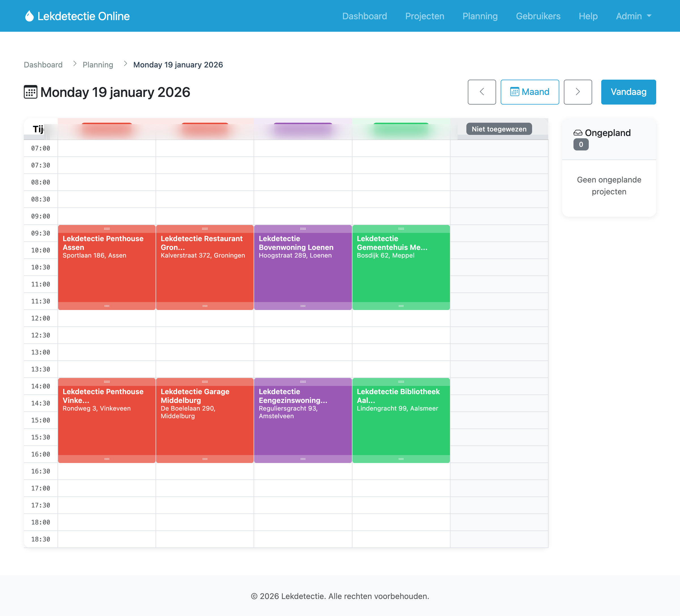Select the Lekdetectie Restaurant Groningen event
Image resolution: width=680 pixels, height=616 pixels.
click(204, 267)
